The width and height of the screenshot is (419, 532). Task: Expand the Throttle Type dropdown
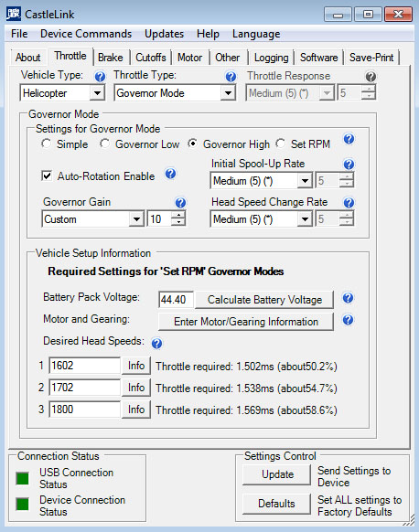[x=228, y=92]
